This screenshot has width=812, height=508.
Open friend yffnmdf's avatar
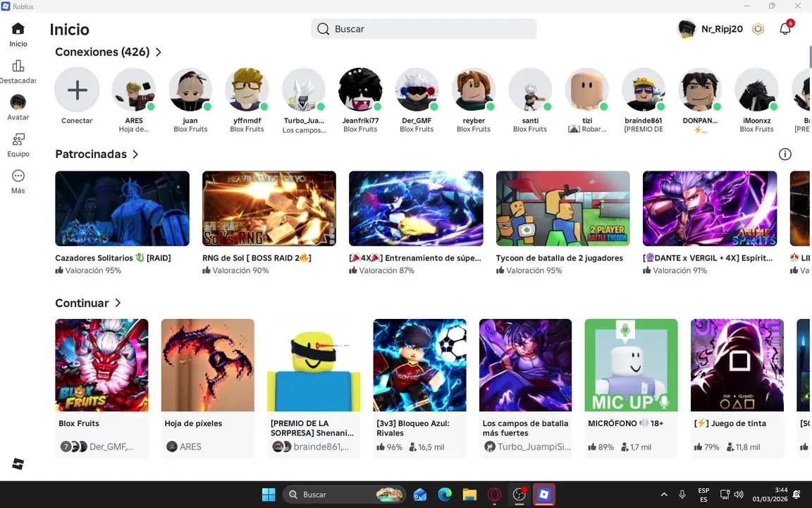click(247, 90)
